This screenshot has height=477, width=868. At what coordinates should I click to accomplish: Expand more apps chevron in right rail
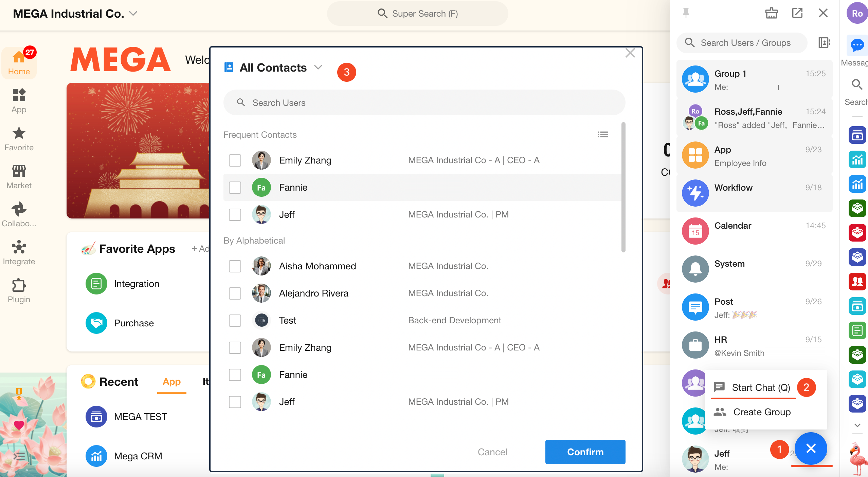[x=857, y=425]
